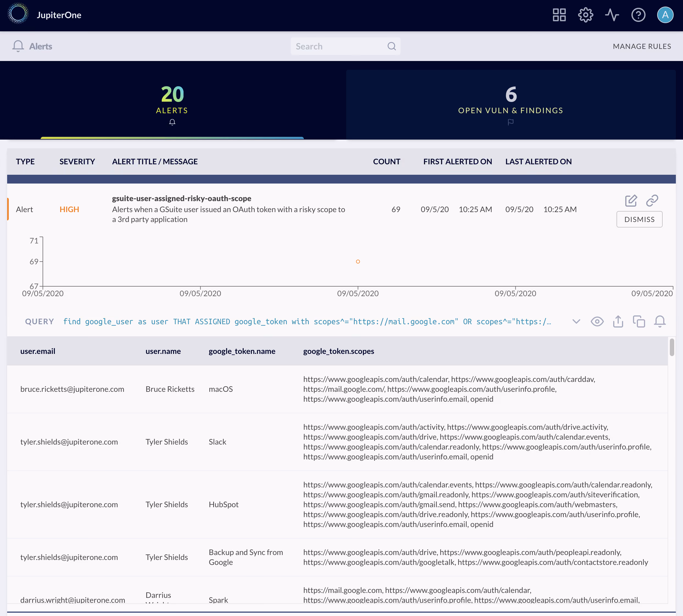Click google_token.name column header
The height and width of the screenshot is (616, 683).
tap(242, 351)
